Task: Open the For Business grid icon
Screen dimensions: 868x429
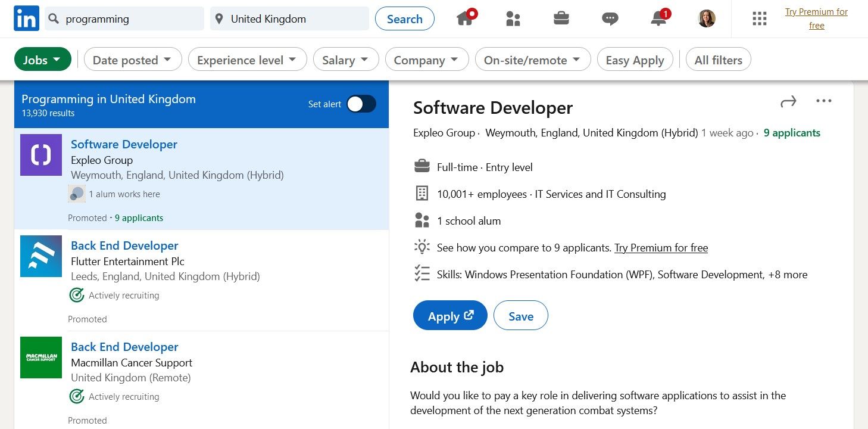Action: pos(759,18)
